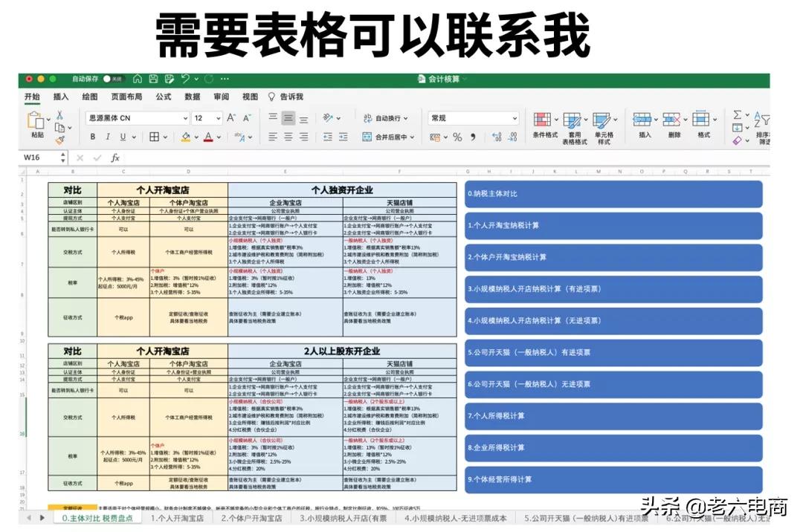Select the 插入 insert cells icon
This screenshot has height=532, width=803.
(x=644, y=120)
